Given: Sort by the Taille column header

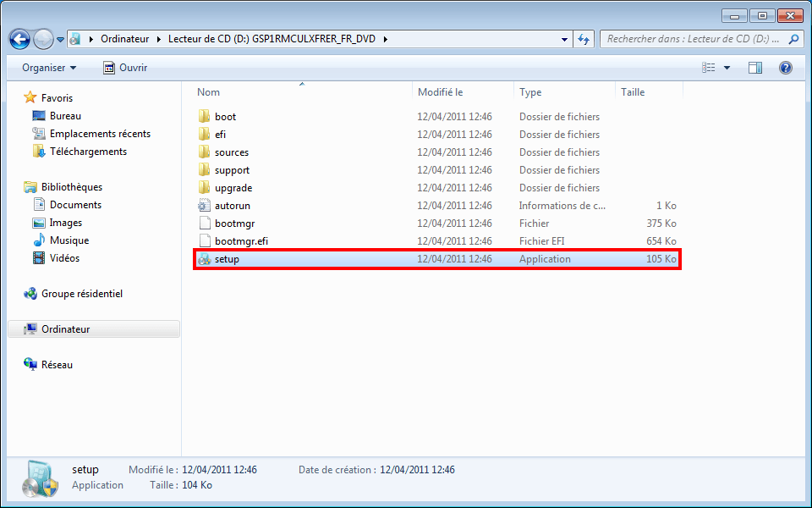Looking at the screenshot, I should pos(649,91).
